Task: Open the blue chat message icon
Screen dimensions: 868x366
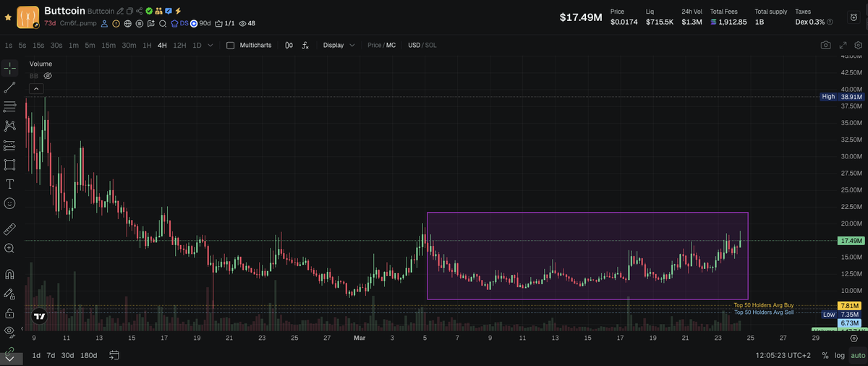Action: pos(169,12)
